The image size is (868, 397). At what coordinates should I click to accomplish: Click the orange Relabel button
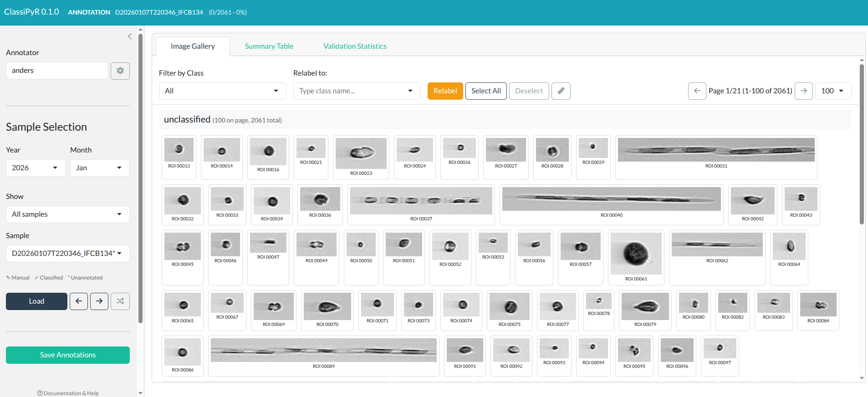tap(445, 91)
